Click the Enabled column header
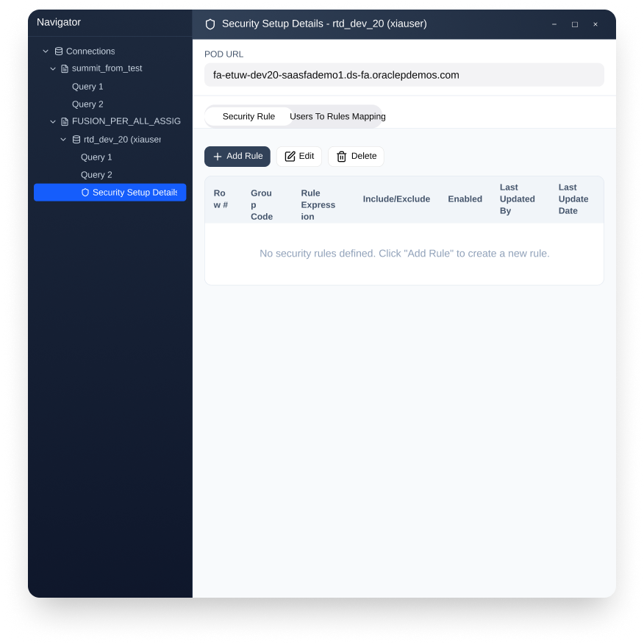The image size is (644, 644). pyautogui.click(x=465, y=199)
